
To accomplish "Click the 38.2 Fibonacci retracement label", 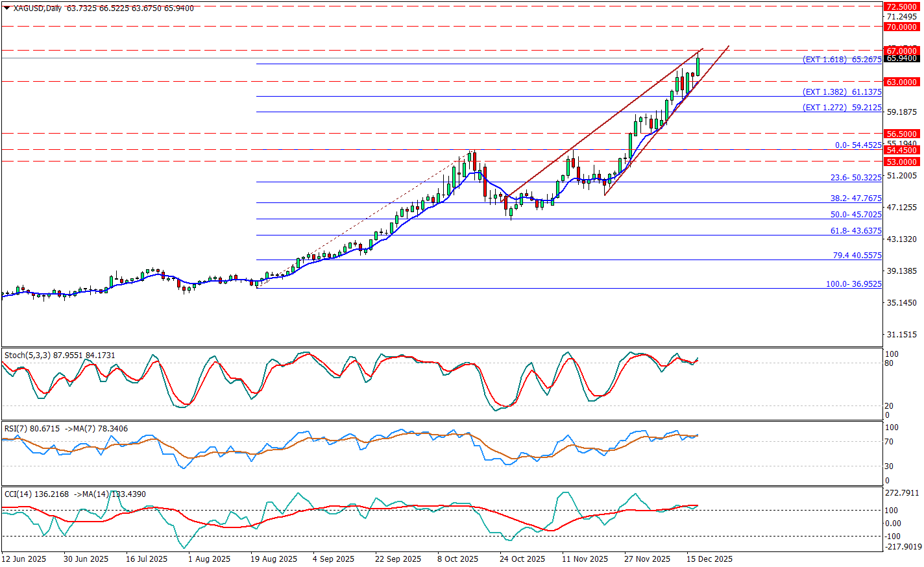I will (x=856, y=199).
